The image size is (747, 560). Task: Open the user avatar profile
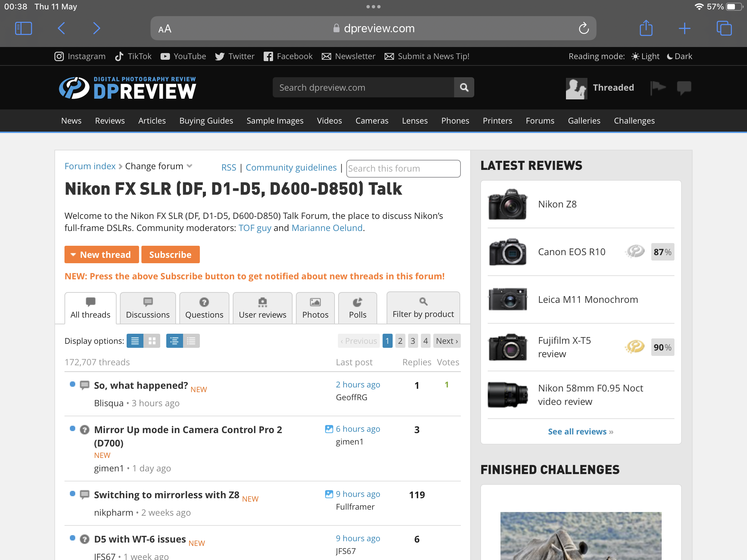tap(576, 88)
